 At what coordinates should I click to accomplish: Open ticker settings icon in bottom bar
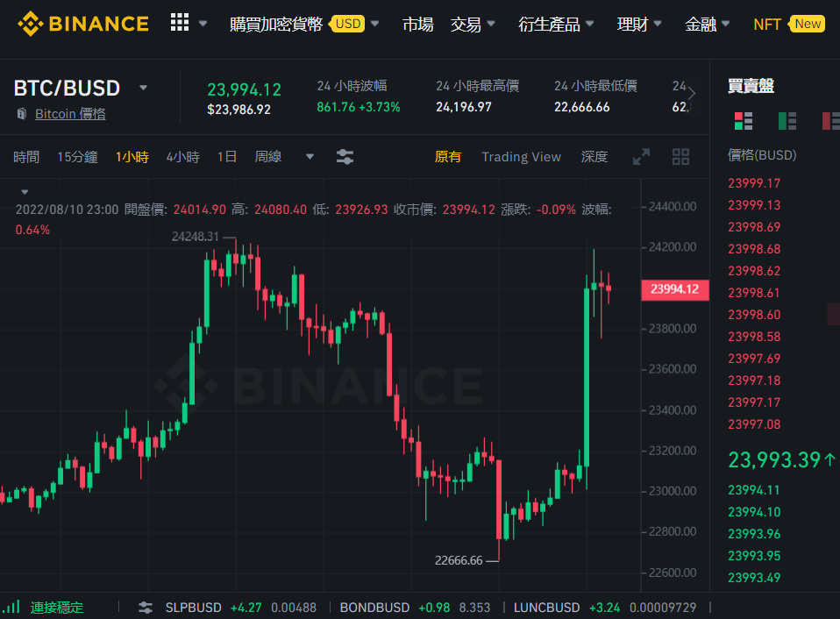[x=146, y=608]
